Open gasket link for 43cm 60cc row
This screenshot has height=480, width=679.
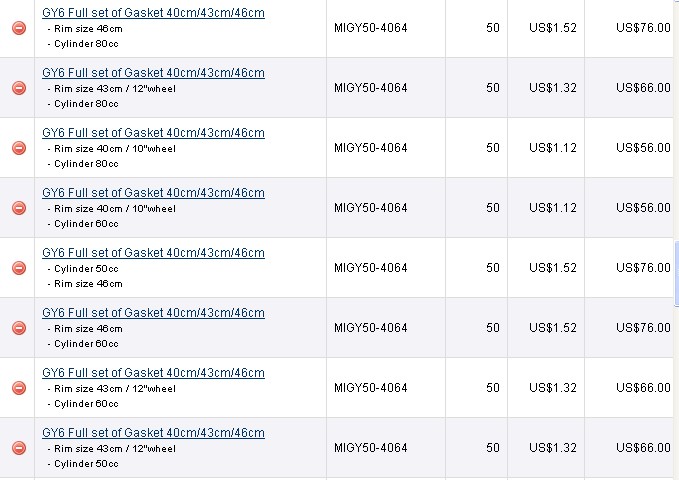[153, 373]
